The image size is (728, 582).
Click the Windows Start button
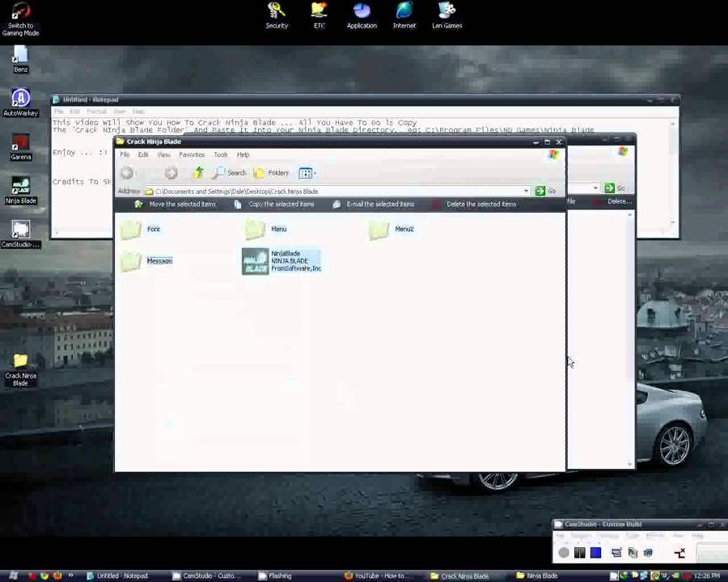tap(13, 576)
